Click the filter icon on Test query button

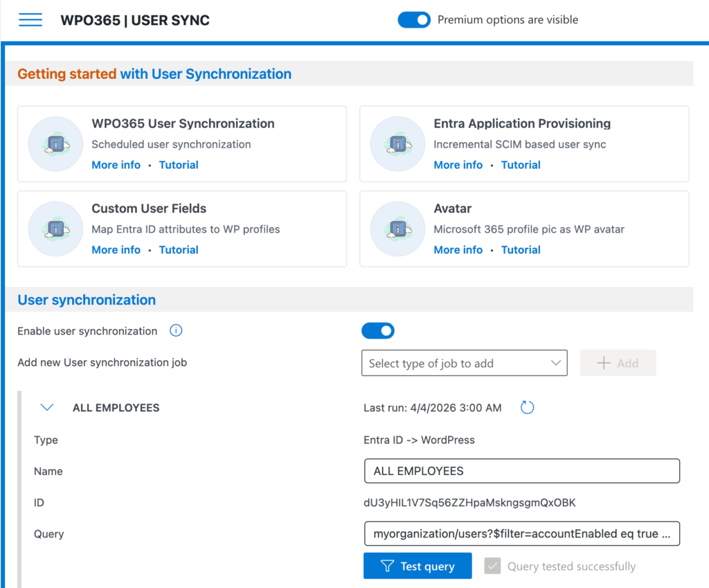point(388,566)
